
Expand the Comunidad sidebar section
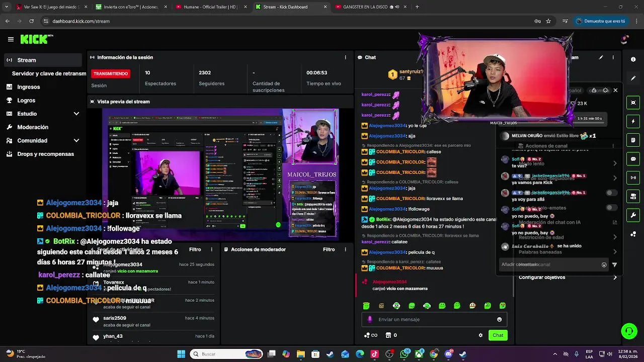click(76, 141)
